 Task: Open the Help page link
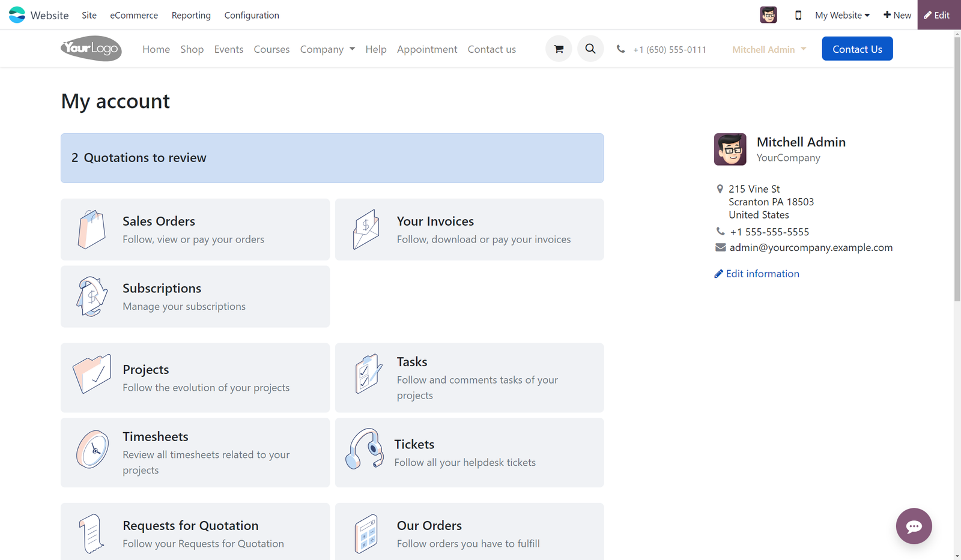[x=376, y=49]
